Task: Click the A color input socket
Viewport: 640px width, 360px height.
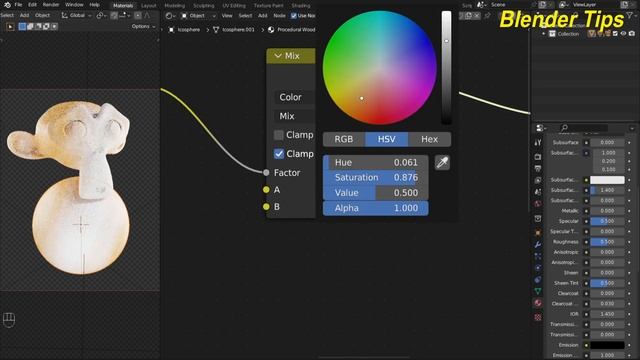Action: [266, 190]
